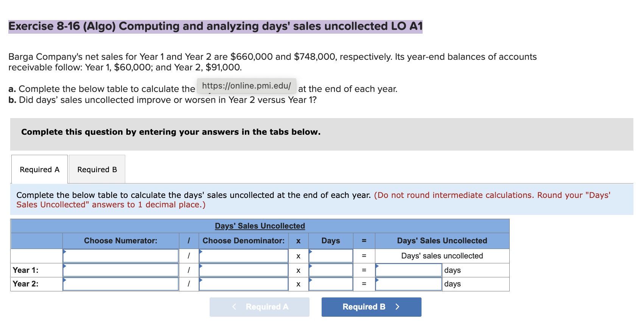Open the Year 1 Choose Numerator dropdown
Screen dimensions: 644x333
click(x=120, y=270)
